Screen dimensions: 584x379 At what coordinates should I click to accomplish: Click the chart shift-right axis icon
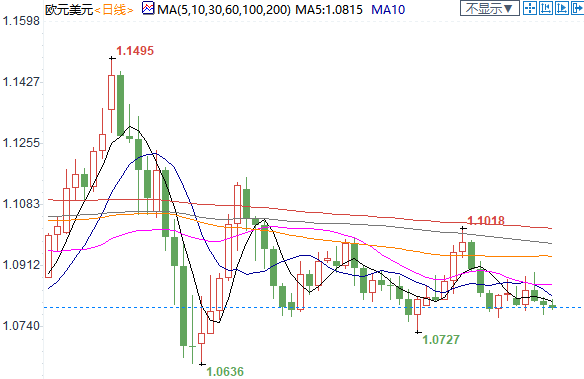[x=562, y=8]
